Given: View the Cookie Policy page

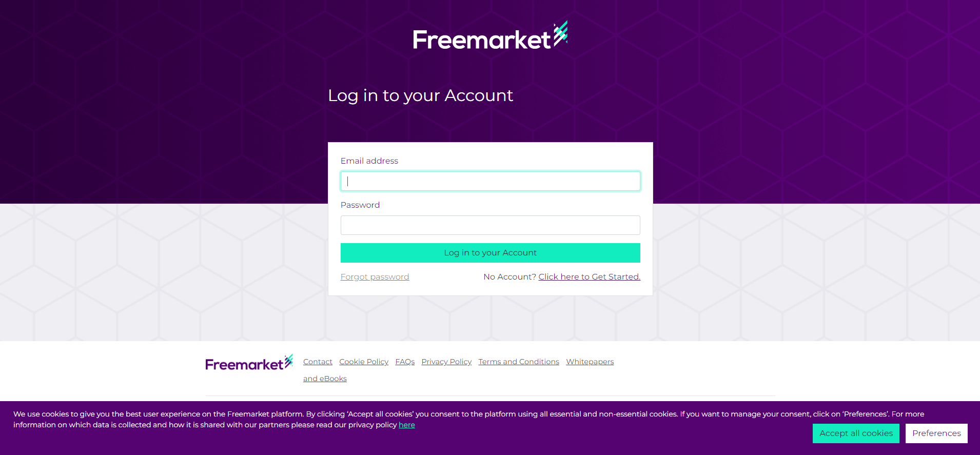Looking at the screenshot, I should coord(364,362).
